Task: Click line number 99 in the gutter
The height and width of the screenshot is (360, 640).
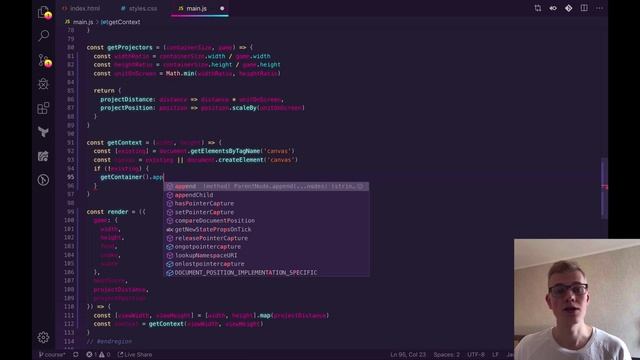Action: [71, 212]
